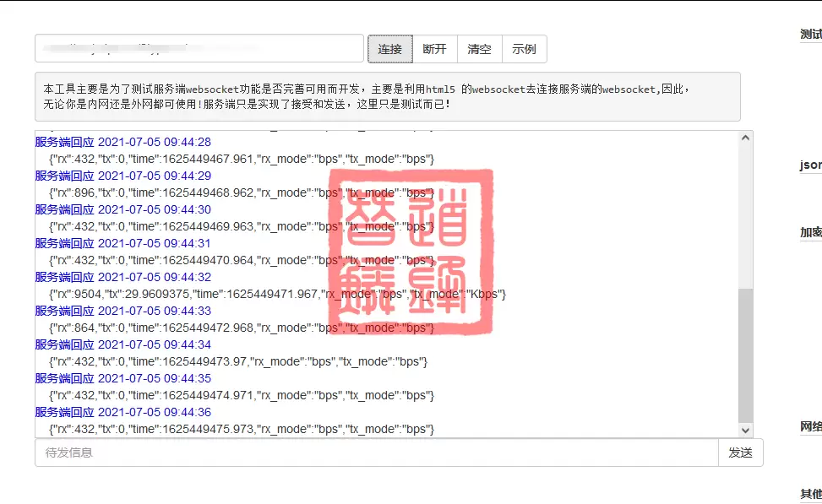Click the log scrollbar down arrow
This screenshot has width=822, height=504.
pyautogui.click(x=745, y=430)
